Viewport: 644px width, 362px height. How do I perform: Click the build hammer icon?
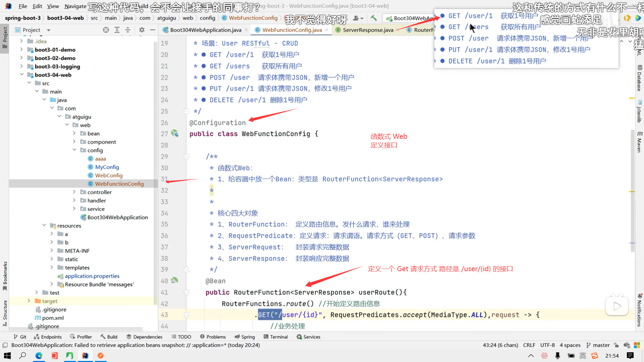374,18
